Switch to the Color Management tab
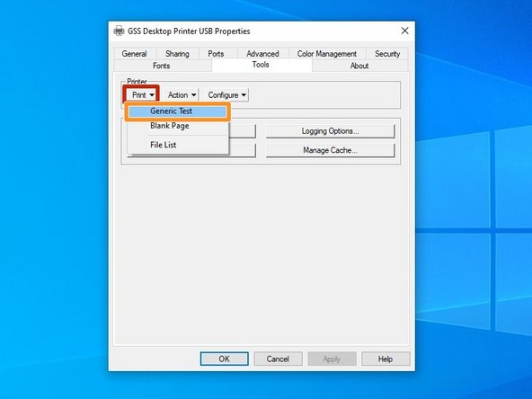Viewport: 532px width, 399px height. click(327, 54)
